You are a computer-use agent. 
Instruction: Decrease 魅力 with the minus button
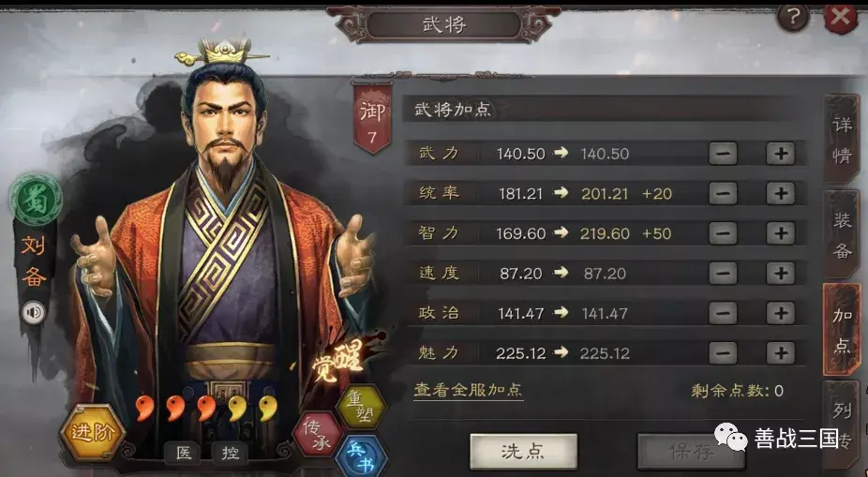723,353
